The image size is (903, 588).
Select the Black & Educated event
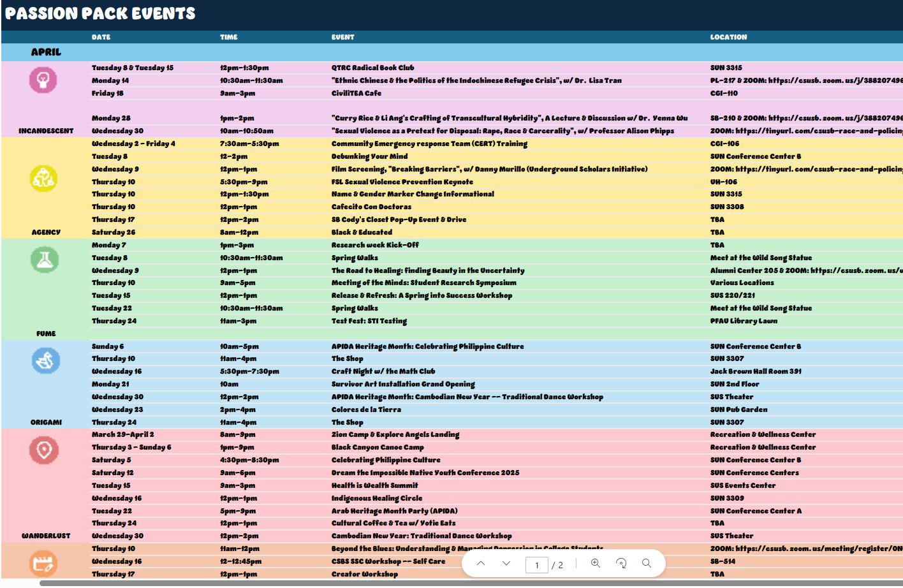(x=362, y=232)
